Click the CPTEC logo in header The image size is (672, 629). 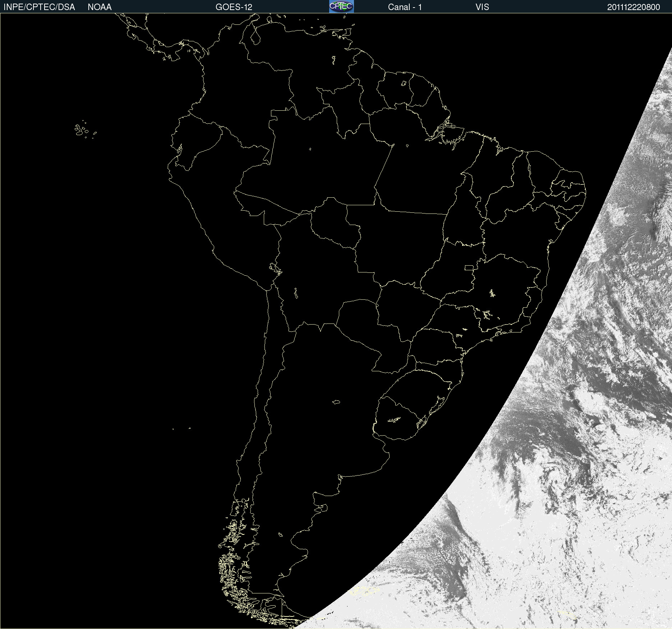pyautogui.click(x=341, y=6)
